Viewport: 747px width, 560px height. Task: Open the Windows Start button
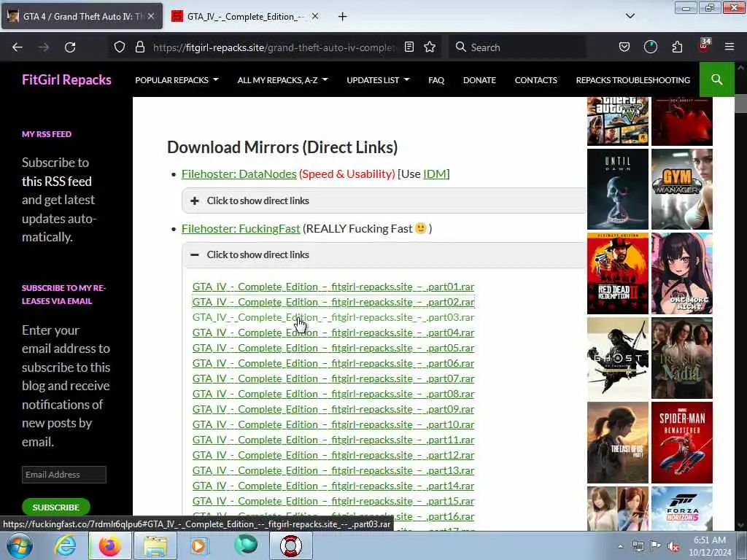pyautogui.click(x=20, y=545)
